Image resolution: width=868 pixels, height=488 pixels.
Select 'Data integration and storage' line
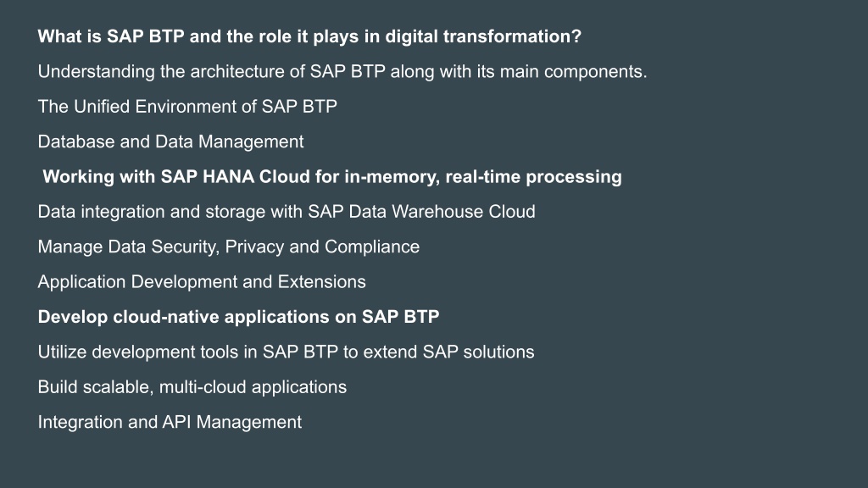(287, 212)
